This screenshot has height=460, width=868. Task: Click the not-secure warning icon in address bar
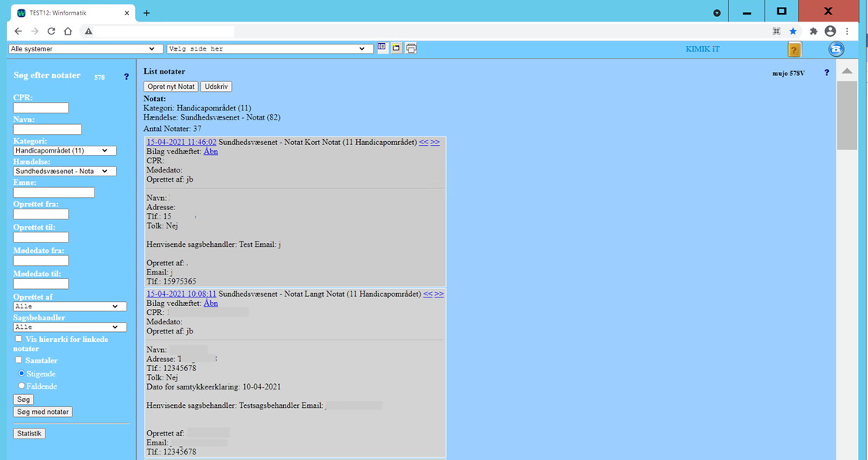point(88,31)
